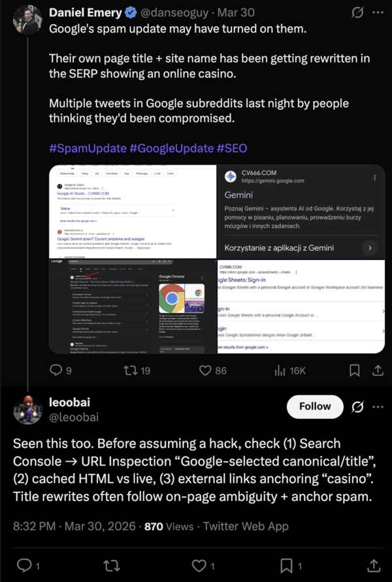Open the #SEO hashtag
392x582 pixels.
coord(232,148)
